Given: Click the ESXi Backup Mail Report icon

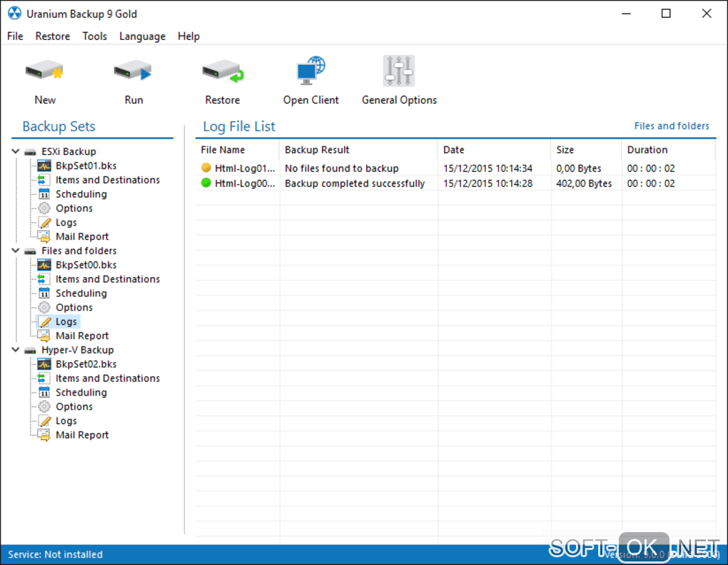Looking at the screenshot, I should [44, 237].
